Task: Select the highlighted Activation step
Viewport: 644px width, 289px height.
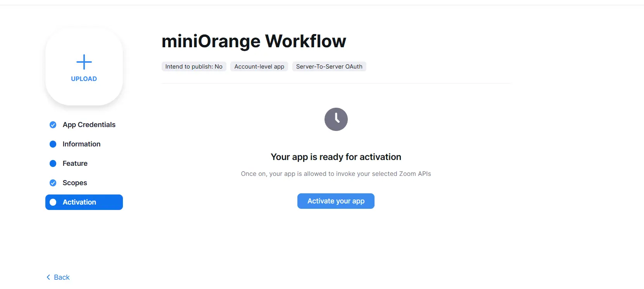Action: [x=84, y=202]
